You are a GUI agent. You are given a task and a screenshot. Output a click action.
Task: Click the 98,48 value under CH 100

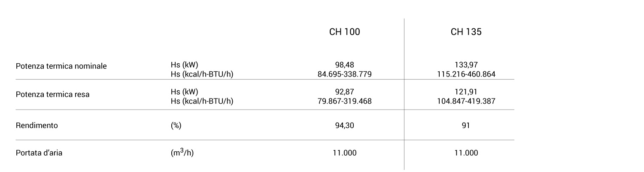pos(344,65)
